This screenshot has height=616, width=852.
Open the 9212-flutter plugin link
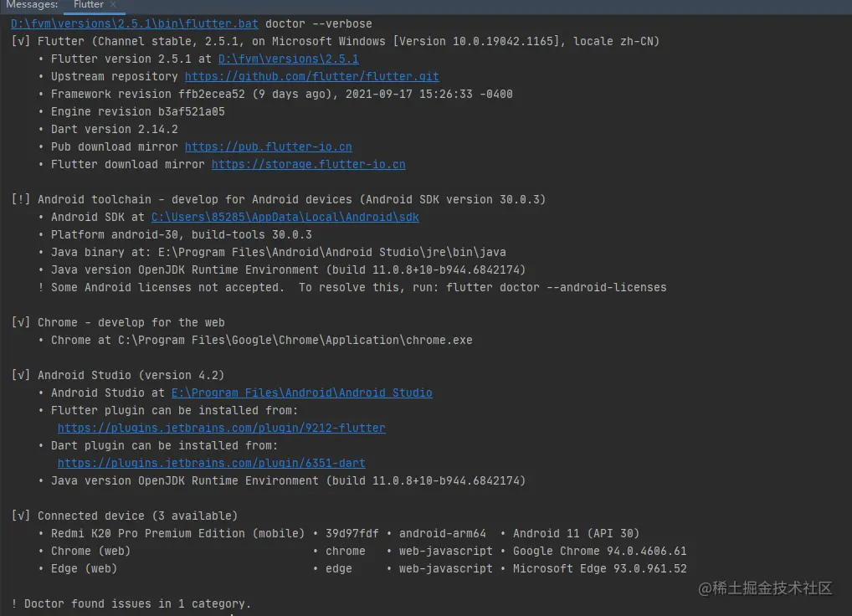[x=222, y=428]
